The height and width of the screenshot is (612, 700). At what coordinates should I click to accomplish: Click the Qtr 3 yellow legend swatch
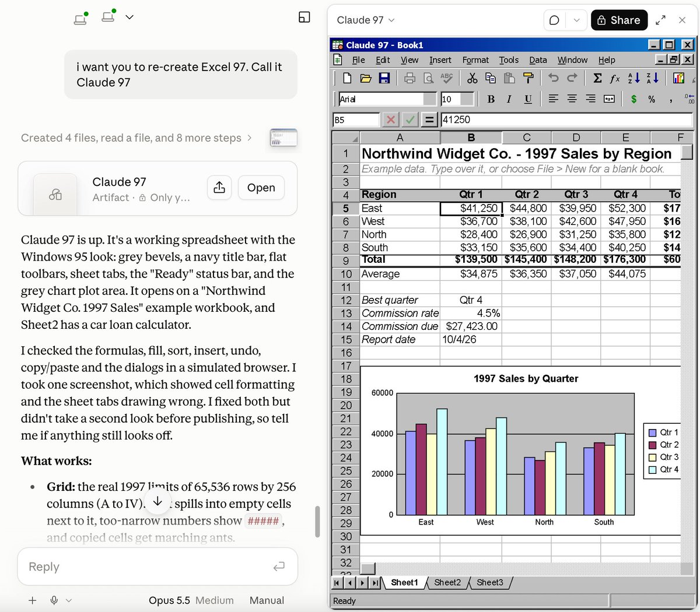coord(653,458)
